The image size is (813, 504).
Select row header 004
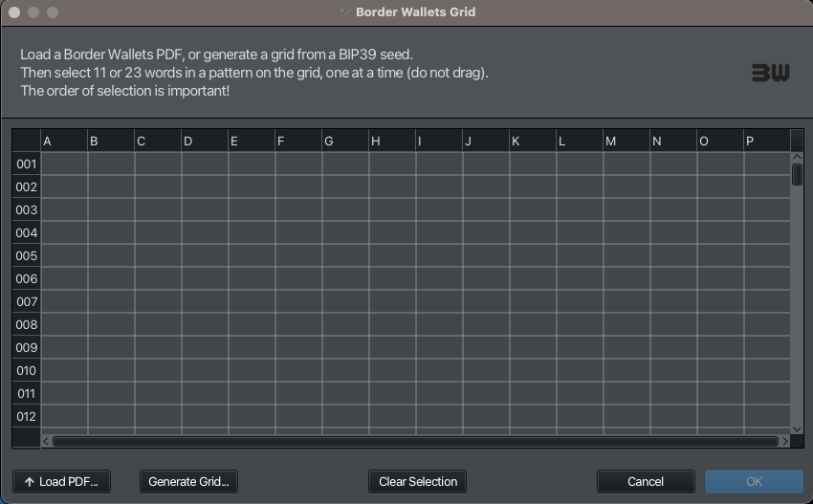point(27,232)
